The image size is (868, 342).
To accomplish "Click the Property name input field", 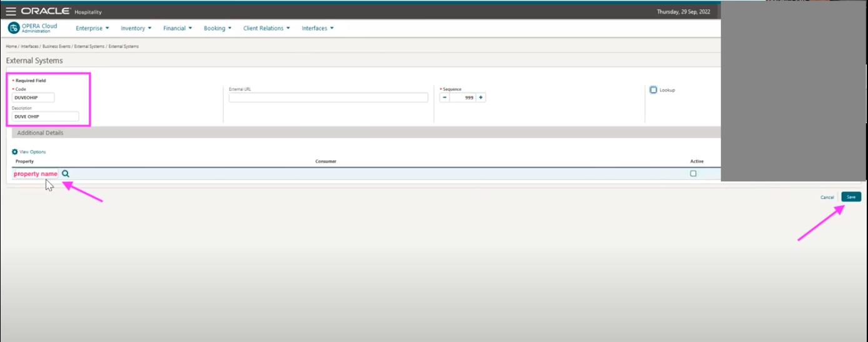I will point(36,174).
